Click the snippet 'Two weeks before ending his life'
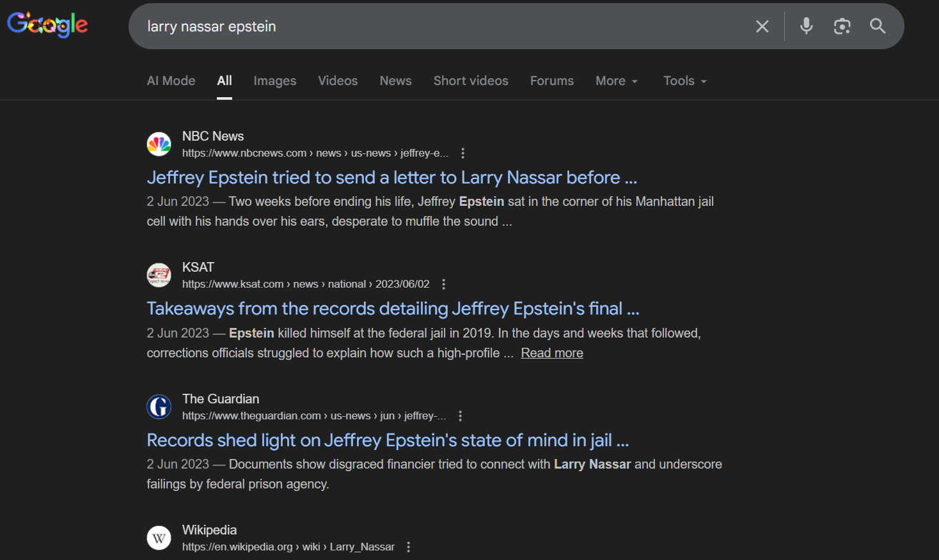 point(430,212)
